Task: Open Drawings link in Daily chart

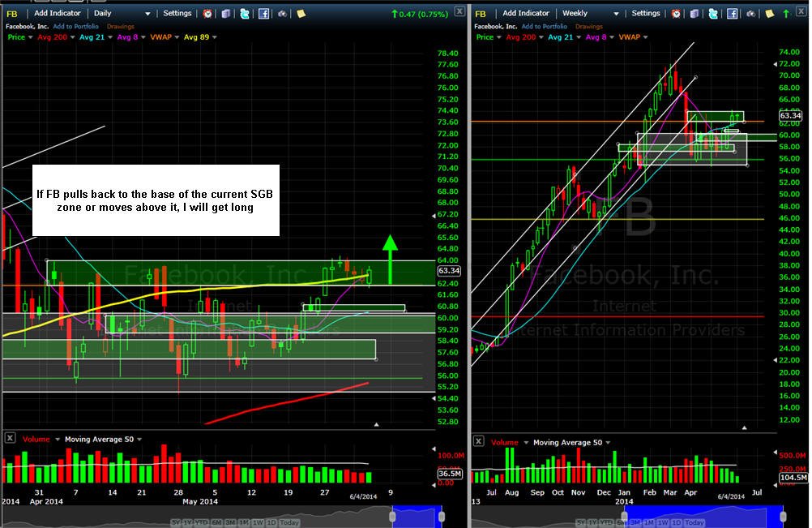Action: (120, 26)
